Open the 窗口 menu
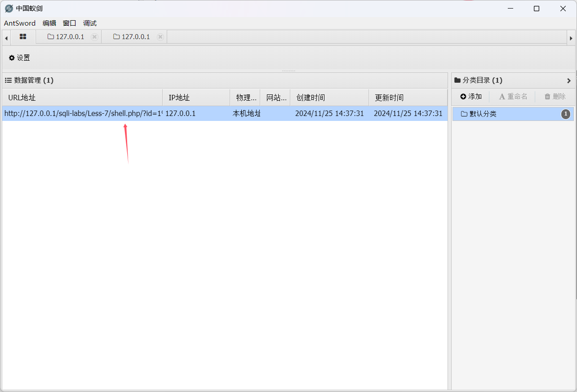 tap(70, 23)
